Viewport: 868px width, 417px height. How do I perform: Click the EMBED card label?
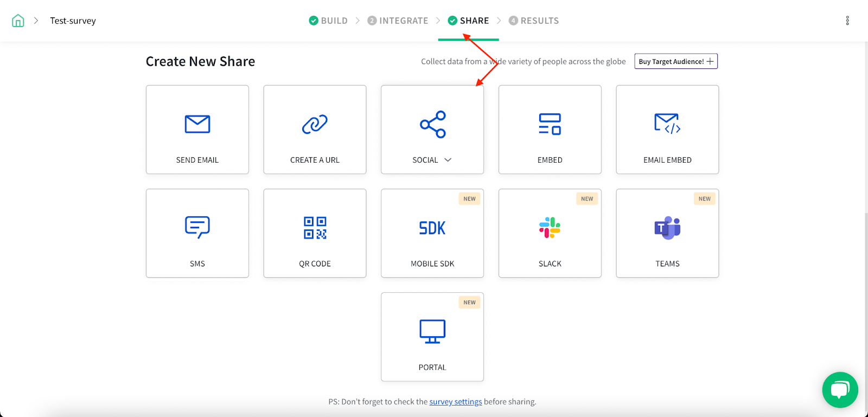(x=550, y=160)
